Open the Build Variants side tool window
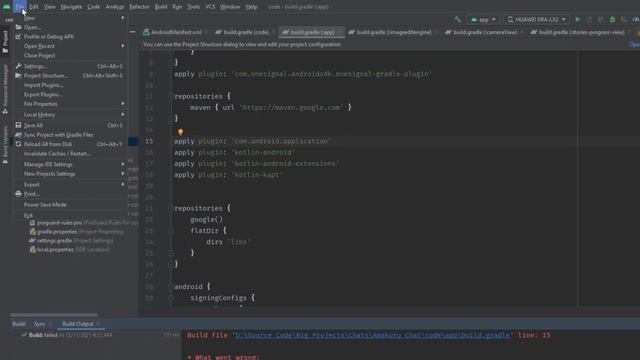The image size is (640, 360). tap(5, 145)
